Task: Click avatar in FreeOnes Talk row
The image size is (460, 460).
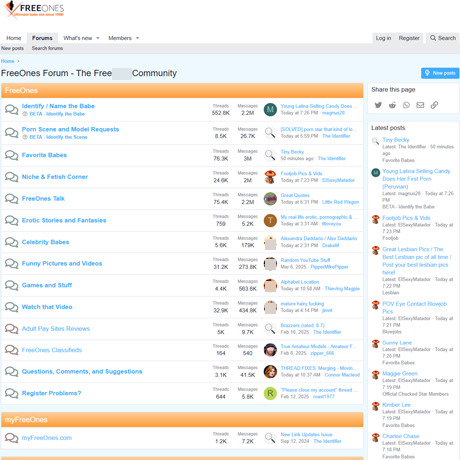Action: 270,199
